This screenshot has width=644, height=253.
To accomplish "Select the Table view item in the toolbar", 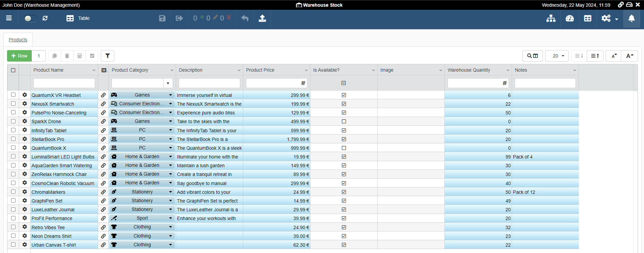I will [78, 18].
